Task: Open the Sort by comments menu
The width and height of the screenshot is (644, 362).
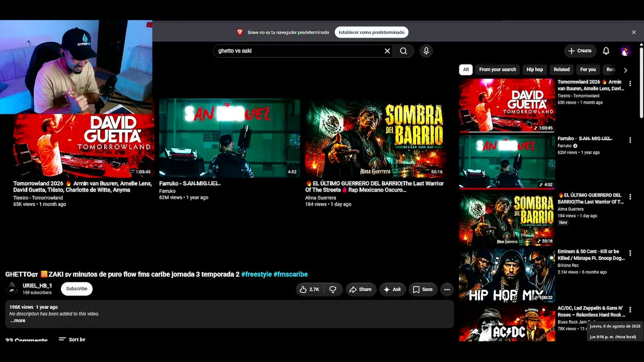Action: pyautogui.click(x=72, y=339)
